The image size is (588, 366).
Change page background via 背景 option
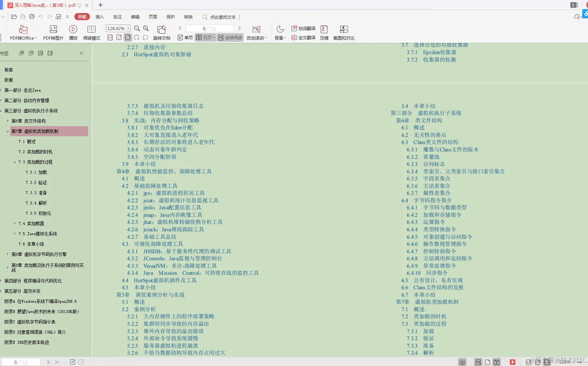coord(280,32)
